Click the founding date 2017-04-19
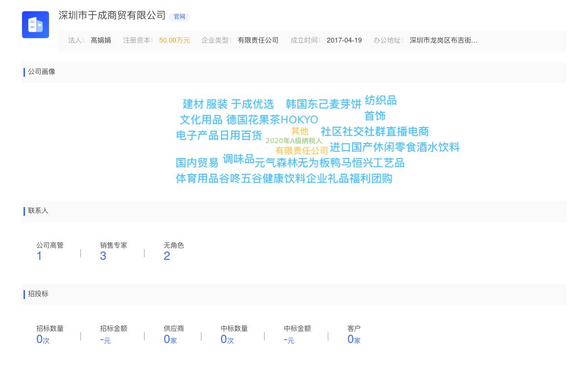 coord(344,40)
